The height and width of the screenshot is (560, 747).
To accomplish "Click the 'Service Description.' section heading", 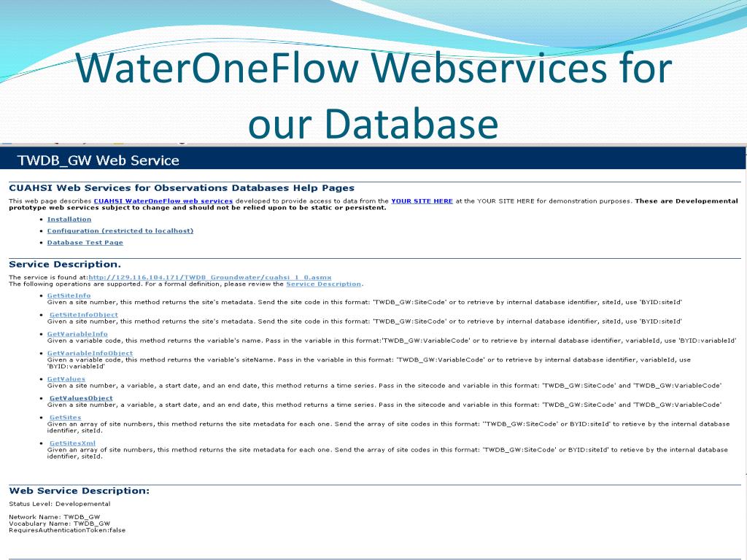I will pos(65,264).
